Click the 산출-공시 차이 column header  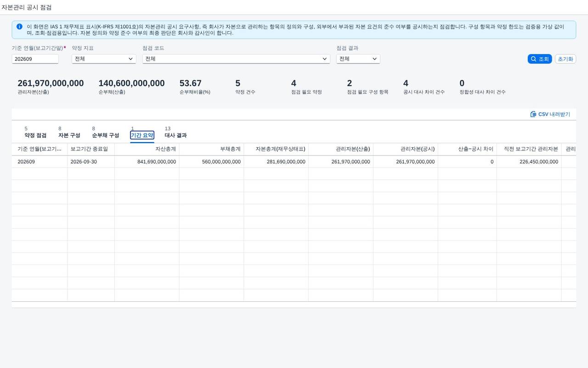click(x=467, y=149)
